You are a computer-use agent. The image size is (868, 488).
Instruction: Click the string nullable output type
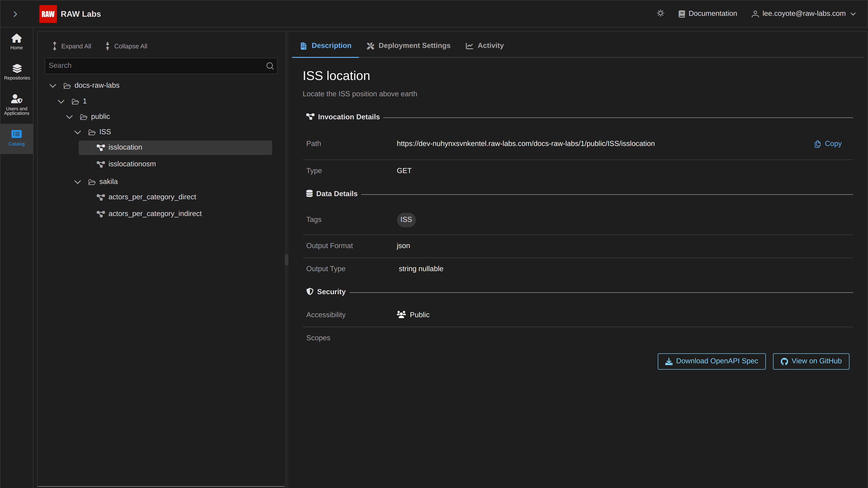(x=421, y=269)
